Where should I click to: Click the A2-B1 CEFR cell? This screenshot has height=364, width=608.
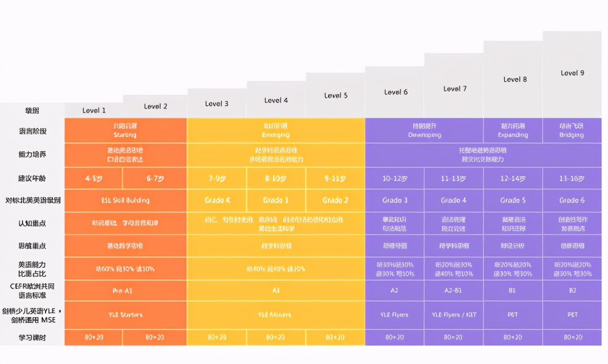(453, 291)
